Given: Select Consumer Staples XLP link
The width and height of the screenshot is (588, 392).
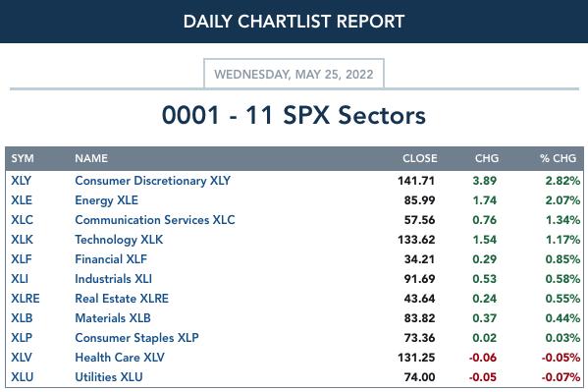Looking at the screenshot, I should point(136,338).
